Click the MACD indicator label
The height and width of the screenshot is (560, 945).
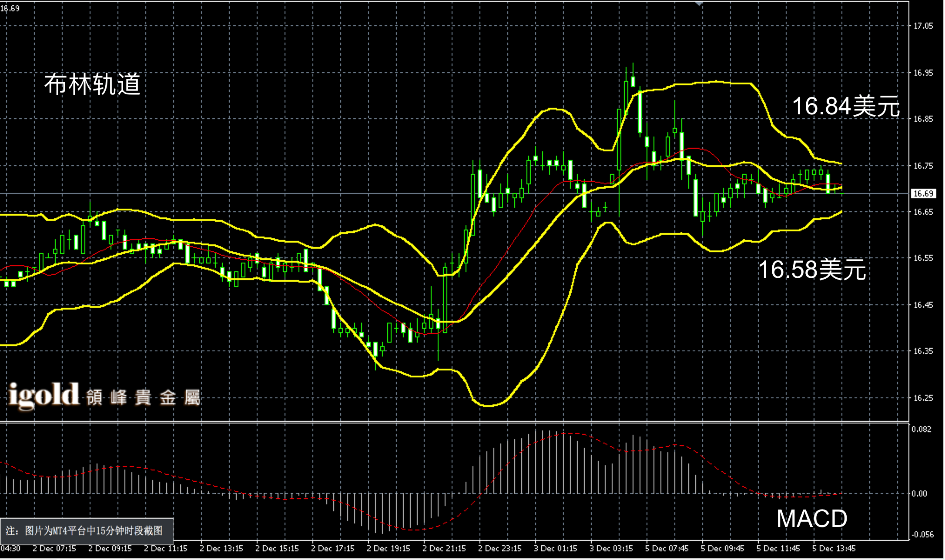coord(812,518)
